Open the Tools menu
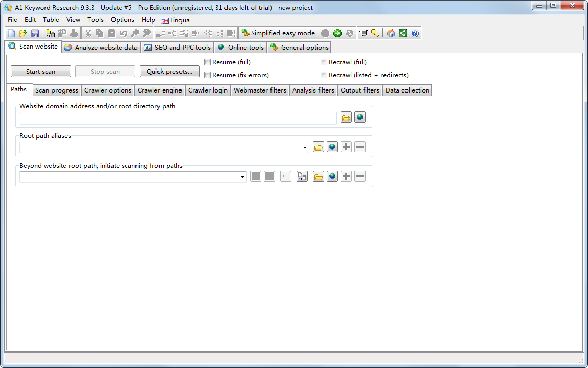Image resolution: width=588 pixels, height=368 pixels. (x=95, y=20)
